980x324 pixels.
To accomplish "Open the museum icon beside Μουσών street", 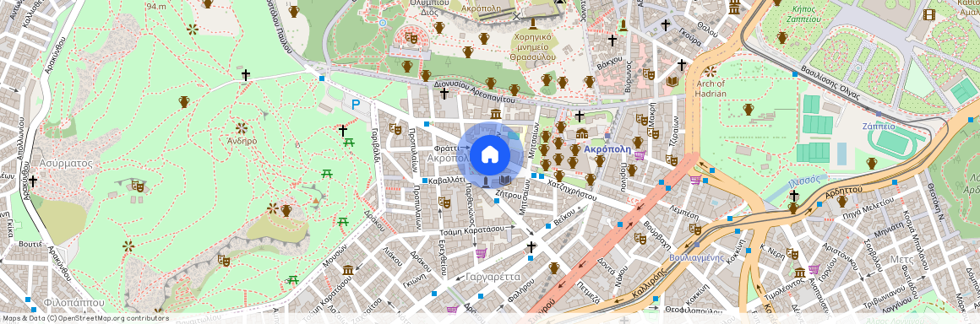I will tap(348, 270).
